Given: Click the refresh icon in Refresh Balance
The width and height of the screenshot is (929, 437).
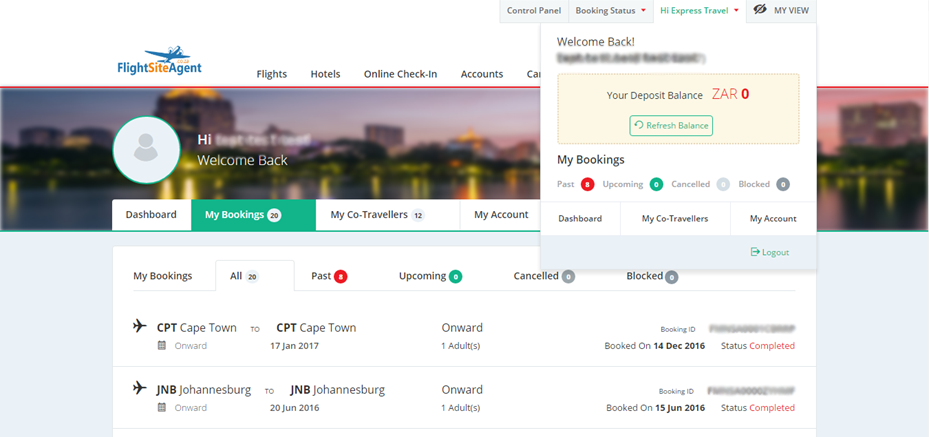Looking at the screenshot, I should point(639,125).
